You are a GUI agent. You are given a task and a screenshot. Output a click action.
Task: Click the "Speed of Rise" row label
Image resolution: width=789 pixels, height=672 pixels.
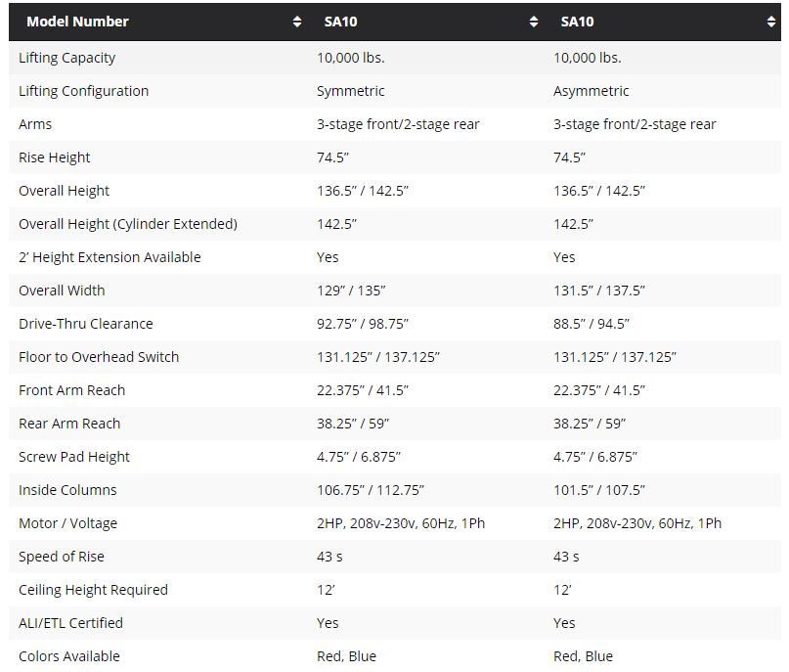pos(62,557)
